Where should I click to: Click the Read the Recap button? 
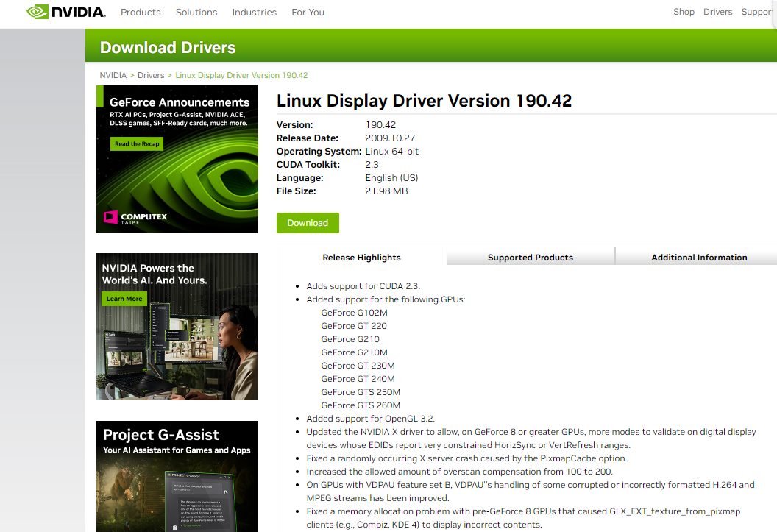pos(137,144)
